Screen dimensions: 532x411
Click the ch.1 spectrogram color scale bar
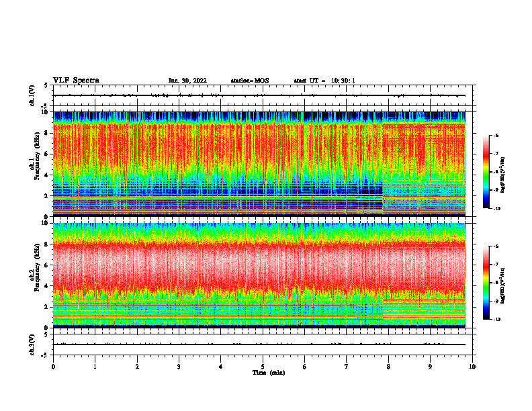(x=486, y=172)
